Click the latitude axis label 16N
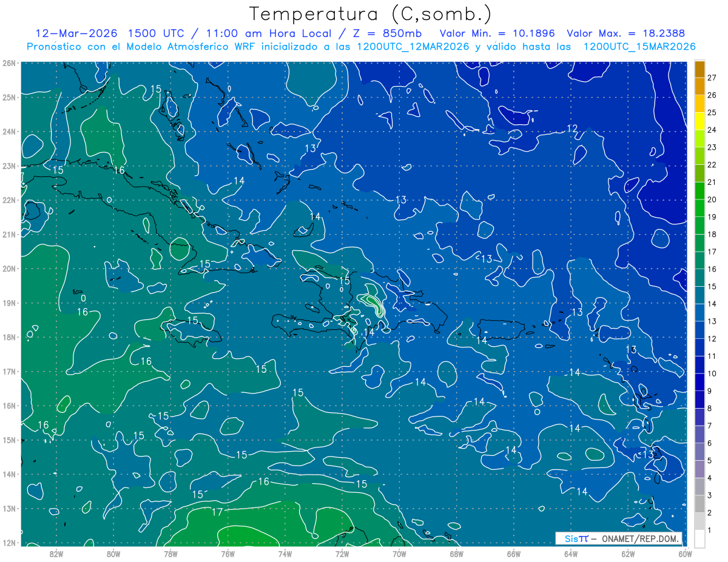Image resolution: width=728 pixels, height=562 pixels. (8, 406)
